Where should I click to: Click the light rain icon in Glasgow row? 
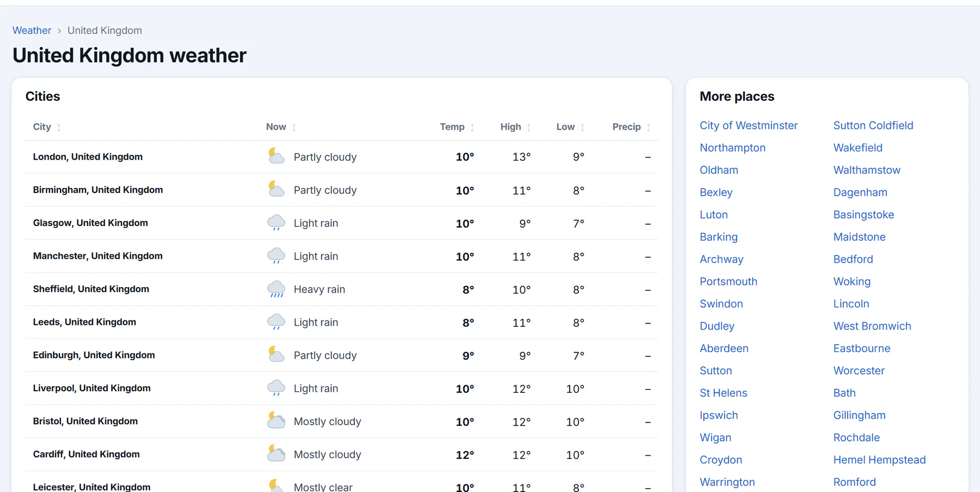click(x=276, y=223)
